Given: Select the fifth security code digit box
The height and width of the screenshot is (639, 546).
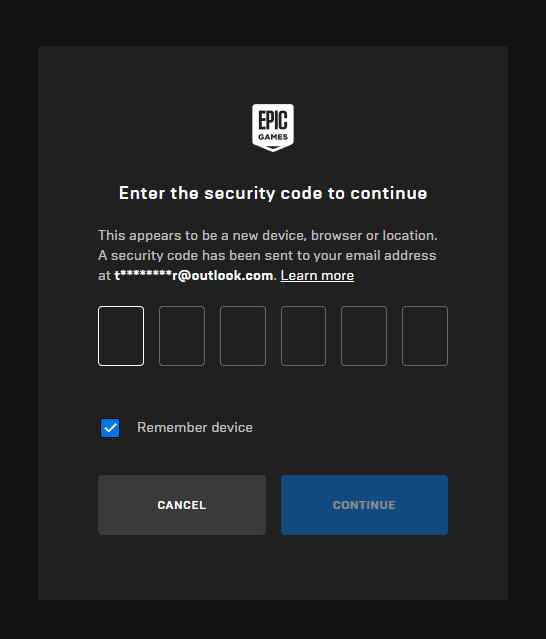Looking at the screenshot, I should click(x=364, y=336).
